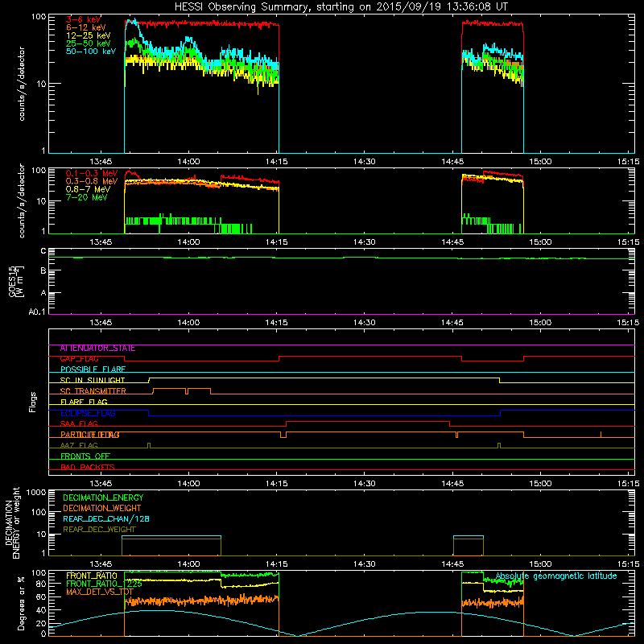Select the "PARTICLE_FLAG" flag label
Image resolution: width=644 pixels, height=644 pixels.
click(90, 435)
